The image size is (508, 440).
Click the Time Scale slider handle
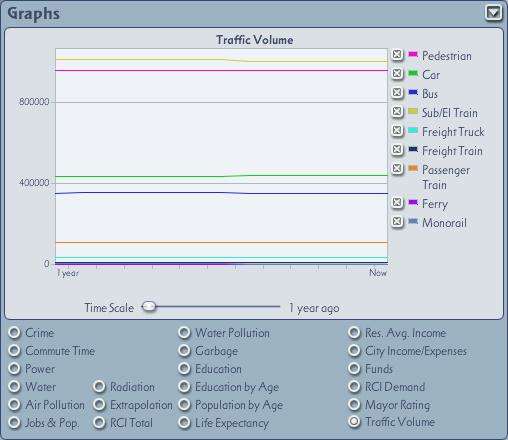149,306
